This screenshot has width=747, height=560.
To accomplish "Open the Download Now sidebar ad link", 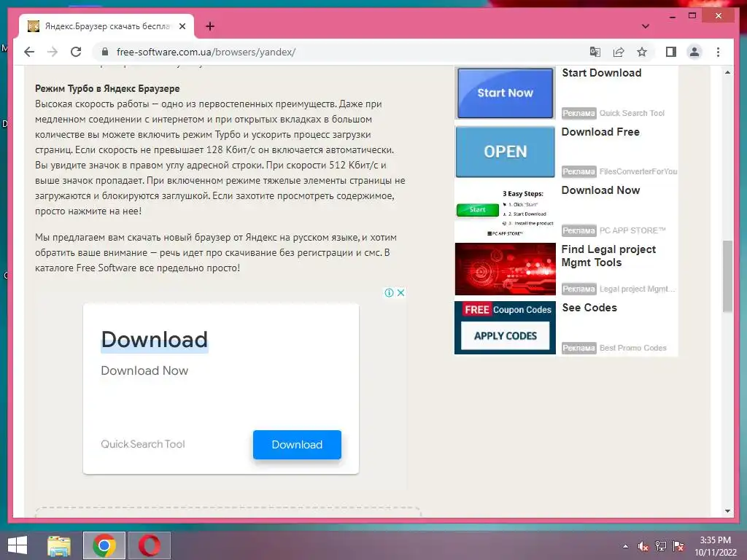I will coord(601,190).
